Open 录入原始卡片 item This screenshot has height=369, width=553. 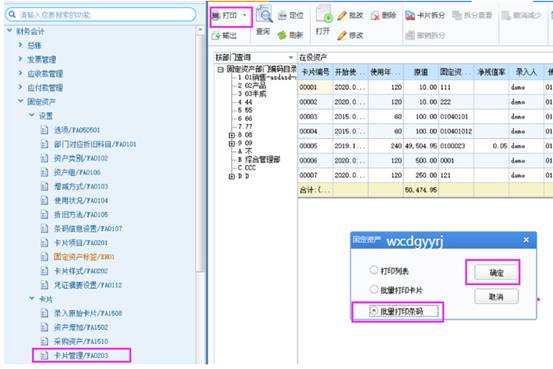tap(88, 313)
